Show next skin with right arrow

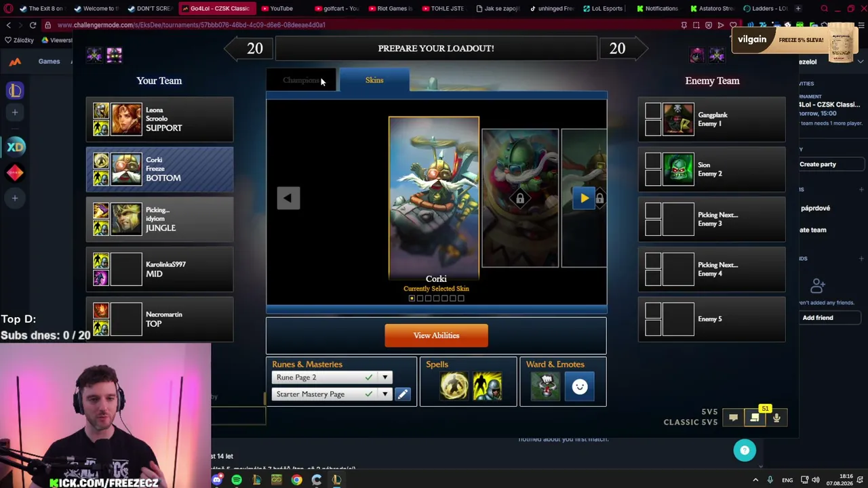click(x=585, y=198)
